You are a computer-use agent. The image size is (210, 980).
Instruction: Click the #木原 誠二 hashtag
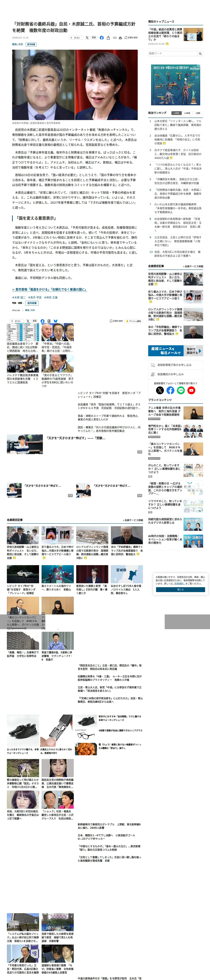click(19, 297)
